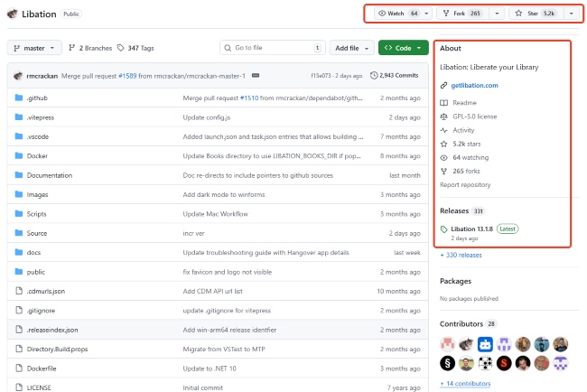Viewport: 587px width, 392px height.
Task: Click the eye icon on the Watch button
Action: [382, 14]
